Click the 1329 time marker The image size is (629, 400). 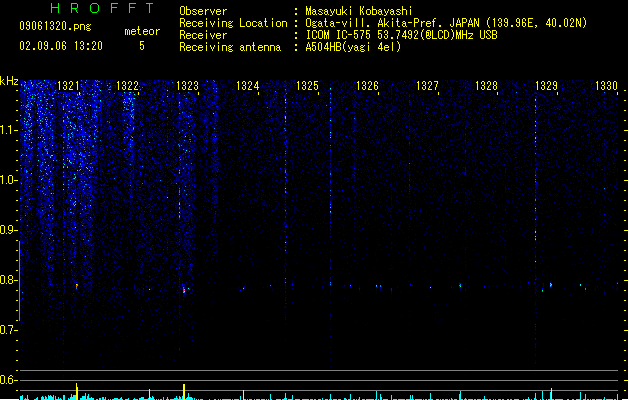[546, 86]
